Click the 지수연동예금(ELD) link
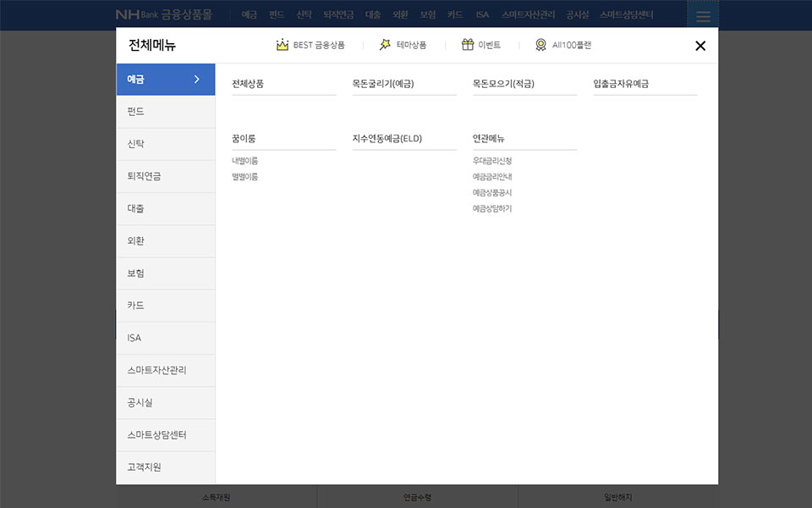 click(387, 138)
